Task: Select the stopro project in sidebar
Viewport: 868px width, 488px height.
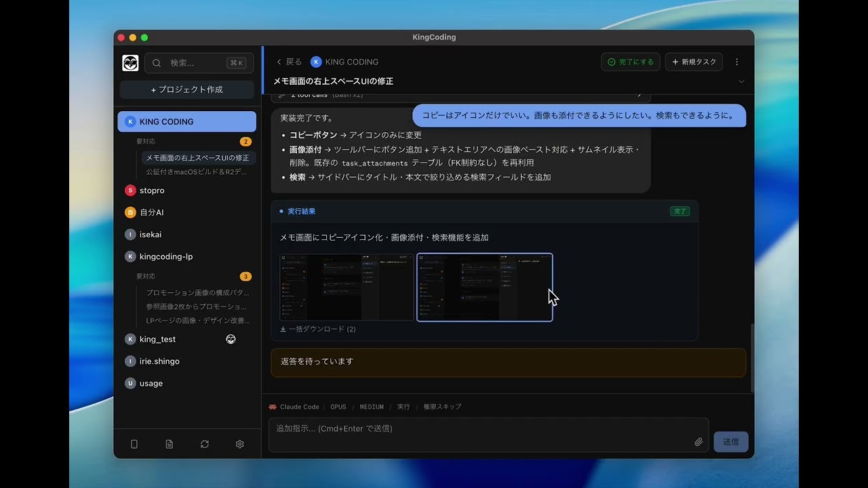Action: coord(151,190)
